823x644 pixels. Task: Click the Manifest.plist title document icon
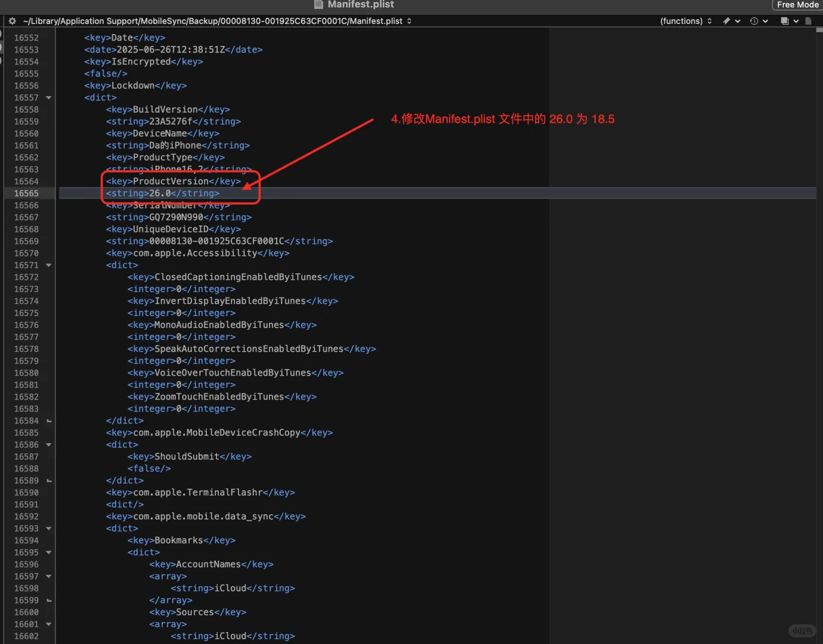[x=319, y=4]
